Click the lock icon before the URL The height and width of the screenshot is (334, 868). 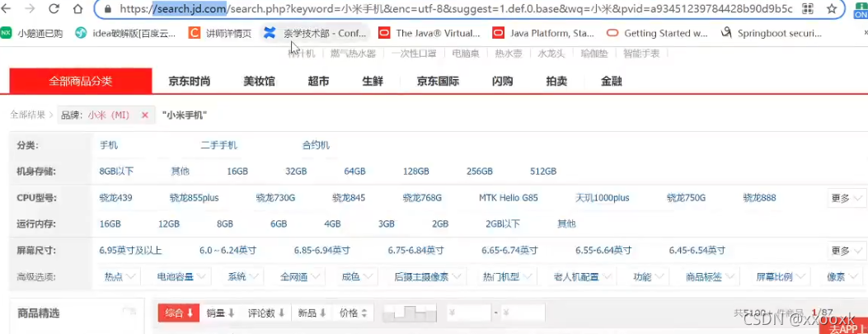click(109, 9)
